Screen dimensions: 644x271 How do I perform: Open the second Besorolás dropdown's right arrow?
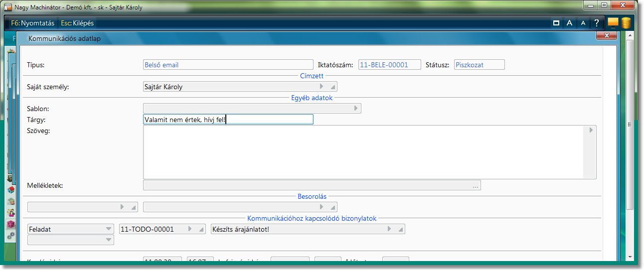click(322, 206)
